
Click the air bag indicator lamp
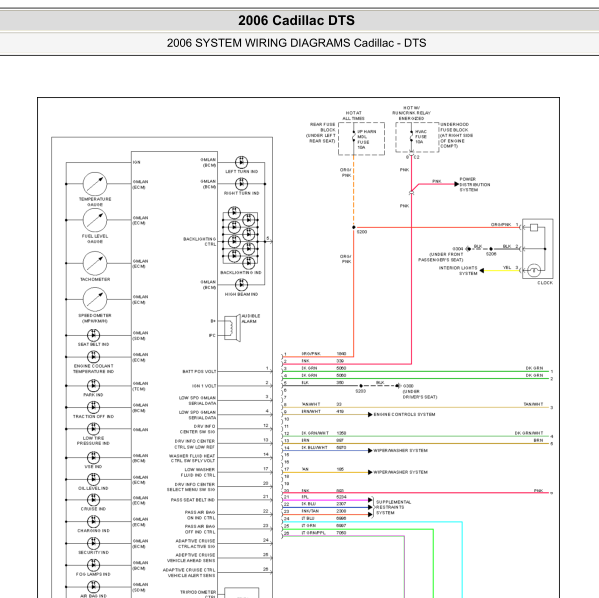point(93,587)
